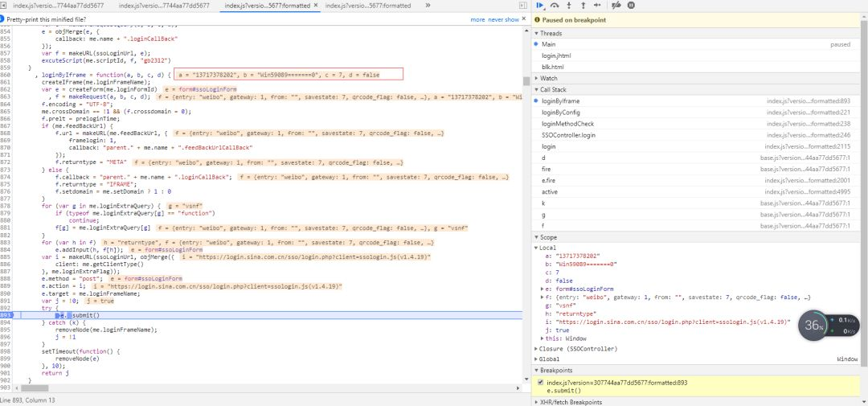Switch to first index.js tab
This screenshot has width=868, height=406.
[x=59, y=6]
